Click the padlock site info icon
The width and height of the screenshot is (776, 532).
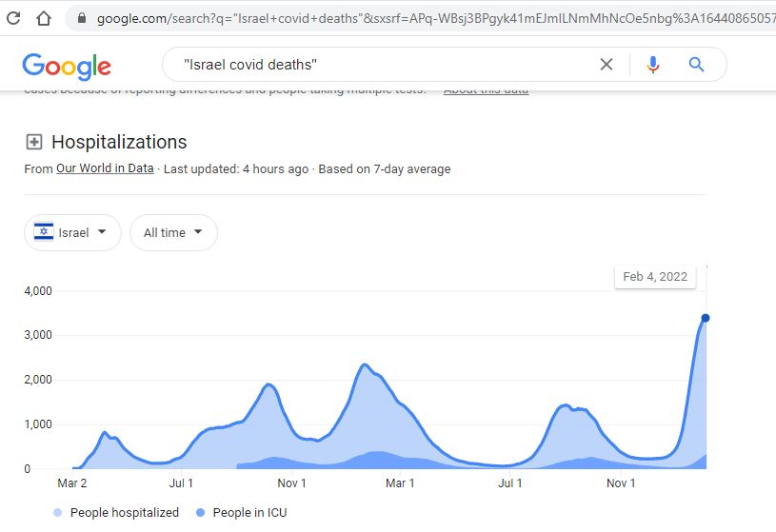(x=82, y=18)
